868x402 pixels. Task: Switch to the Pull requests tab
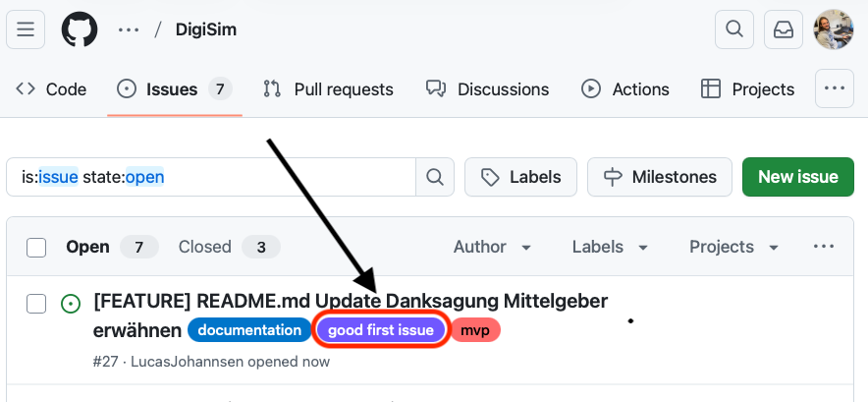(328, 89)
